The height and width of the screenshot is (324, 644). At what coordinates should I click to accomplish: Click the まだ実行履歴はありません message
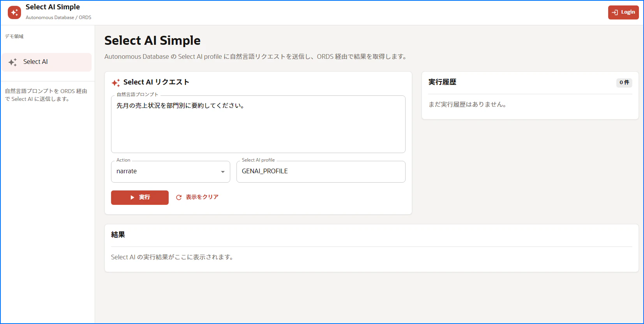468,104
